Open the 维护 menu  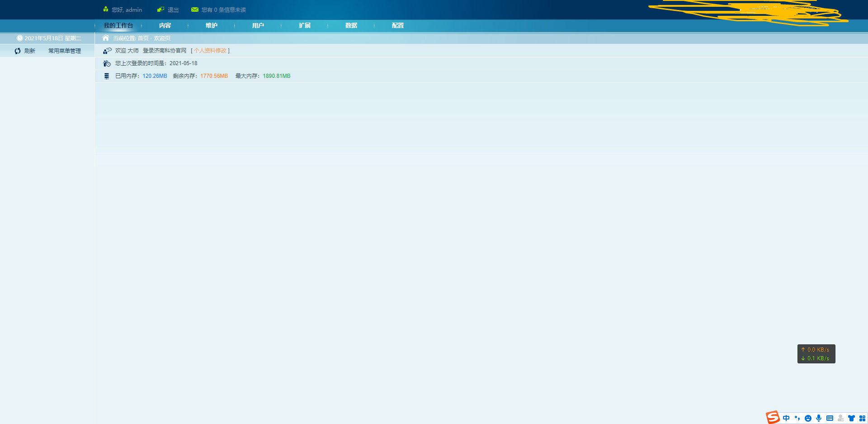[212, 25]
